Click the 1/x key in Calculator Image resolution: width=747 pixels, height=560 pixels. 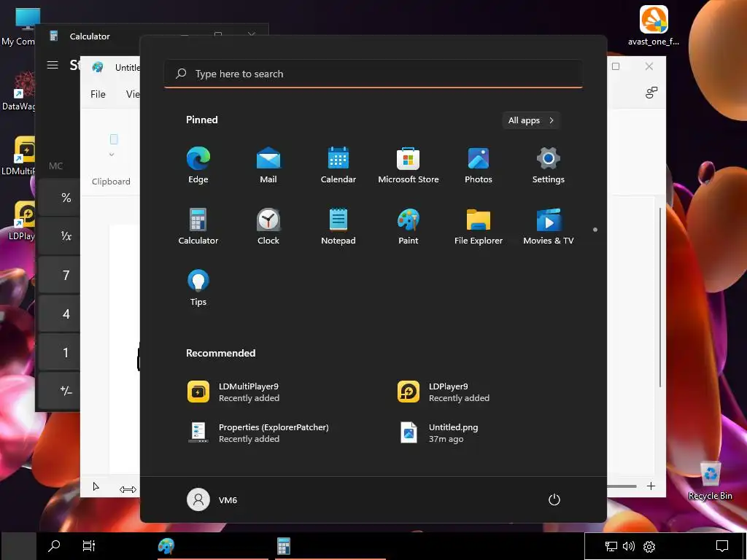coord(59,236)
